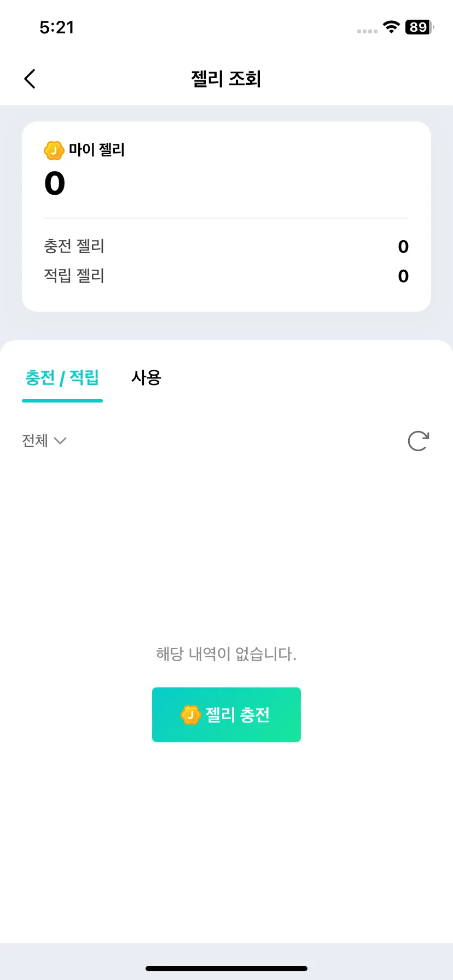Tap the 적립 젤리 row label
This screenshot has height=980, width=453.
pos(74,276)
